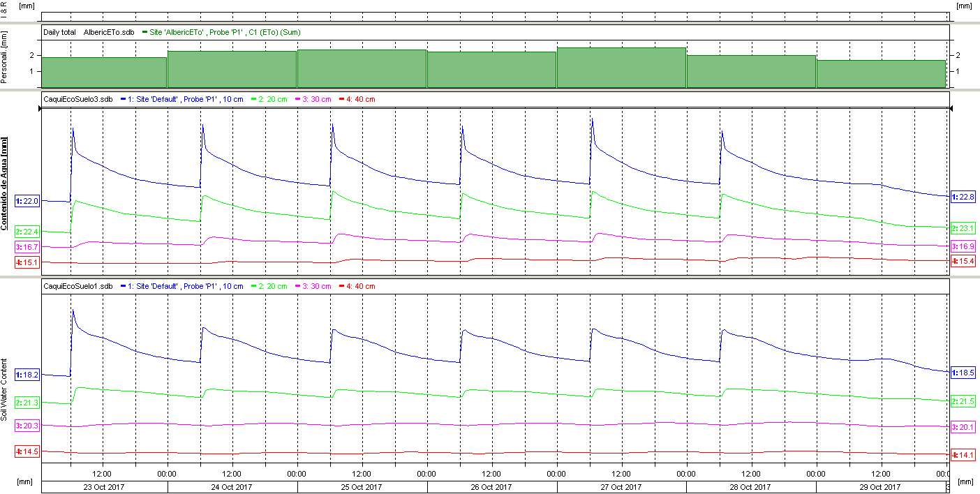This screenshot has height=494, width=980.
Task: Select the green 21.3 value tag
Action: coord(27,403)
